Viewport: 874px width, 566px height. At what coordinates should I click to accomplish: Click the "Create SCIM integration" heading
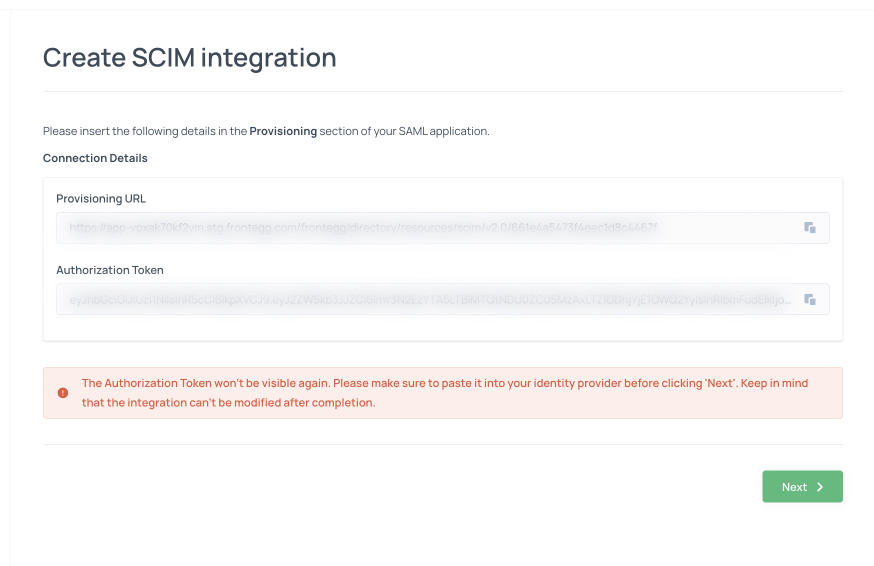tap(189, 58)
